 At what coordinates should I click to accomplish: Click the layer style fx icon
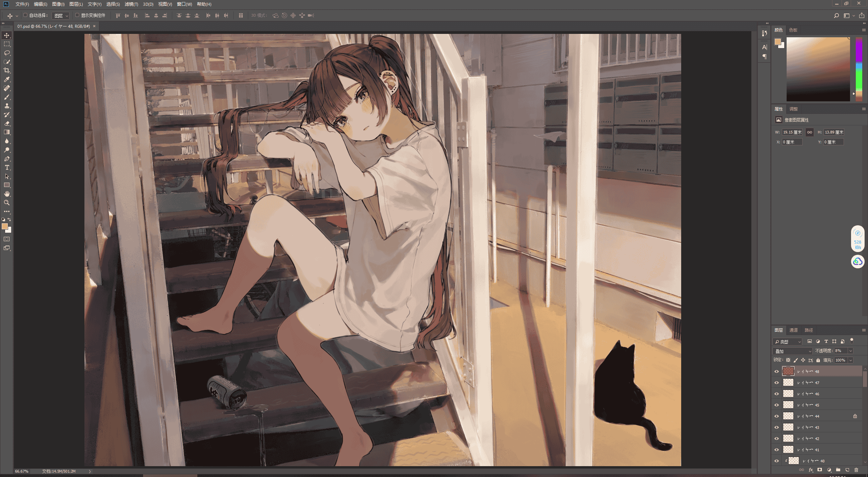pyautogui.click(x=811, y=470)
